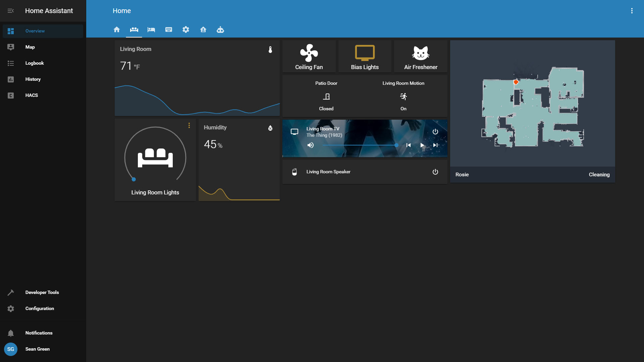Click the Cleaning status text

click(x=599, y=175)
